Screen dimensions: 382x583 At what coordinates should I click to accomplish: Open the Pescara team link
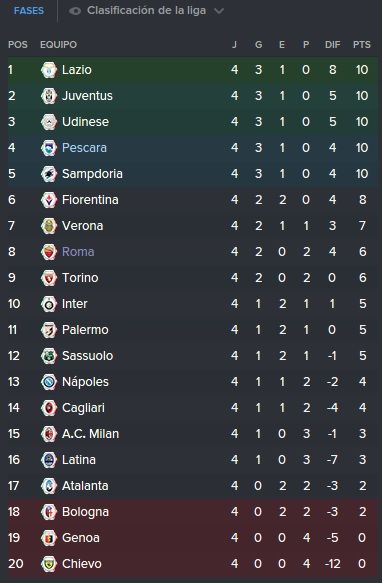(x=84, y=148)
